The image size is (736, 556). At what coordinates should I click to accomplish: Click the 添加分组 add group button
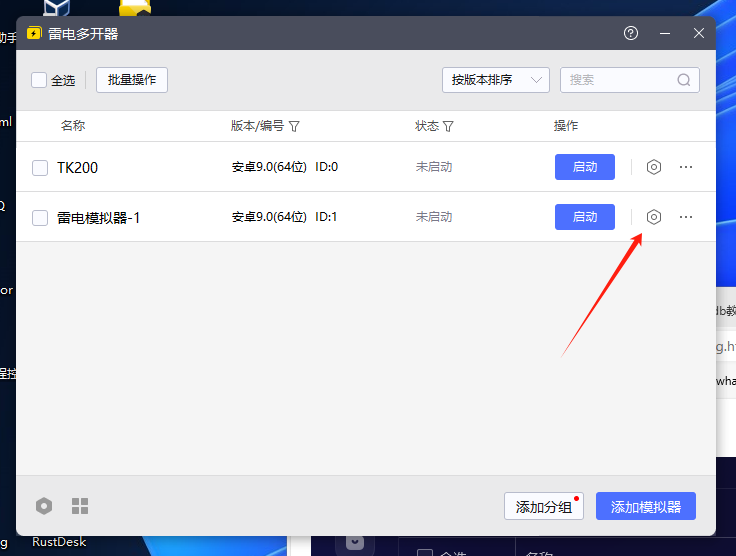(543, 507)
